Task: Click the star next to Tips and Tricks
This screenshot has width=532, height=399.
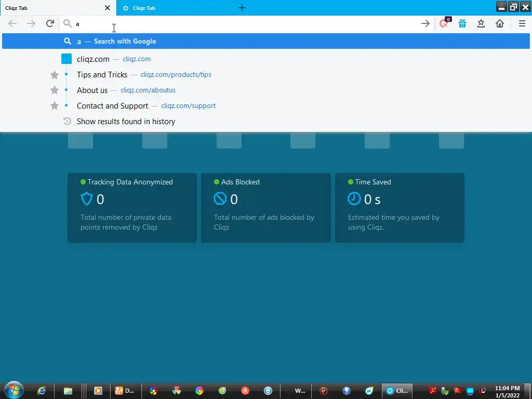Action: point(54,75)
